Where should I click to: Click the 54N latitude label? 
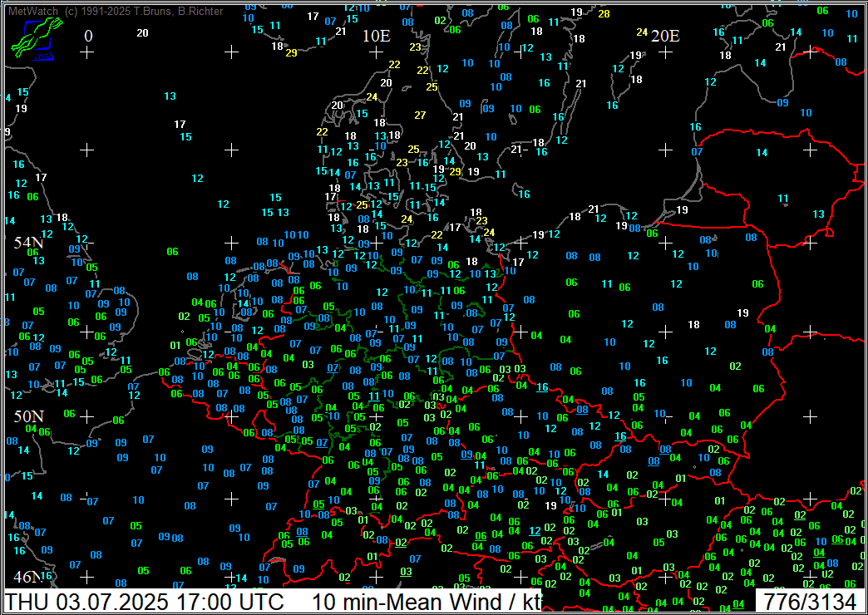coord(29,243)
